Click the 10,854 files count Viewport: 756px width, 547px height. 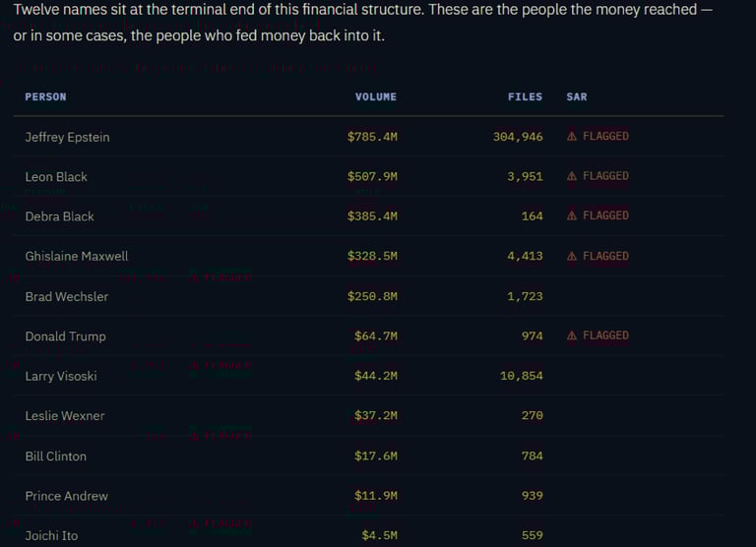point(521,376)
